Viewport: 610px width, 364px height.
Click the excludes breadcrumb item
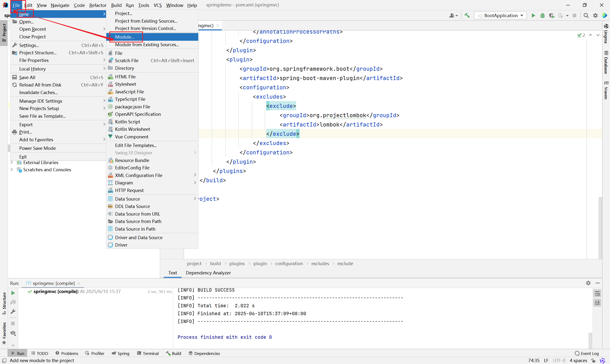click(320, 263)
